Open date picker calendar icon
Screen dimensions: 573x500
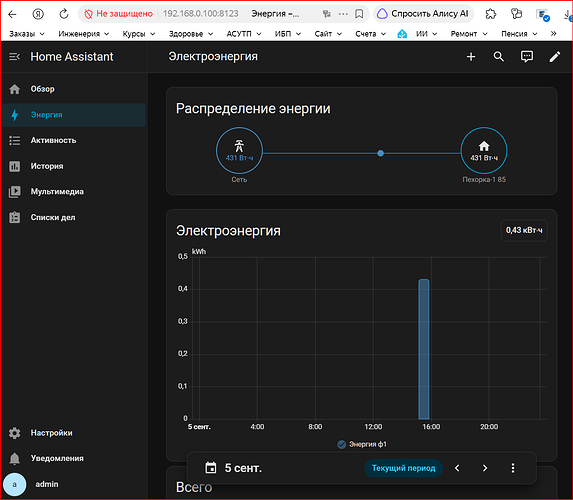[x=211, y=468]
